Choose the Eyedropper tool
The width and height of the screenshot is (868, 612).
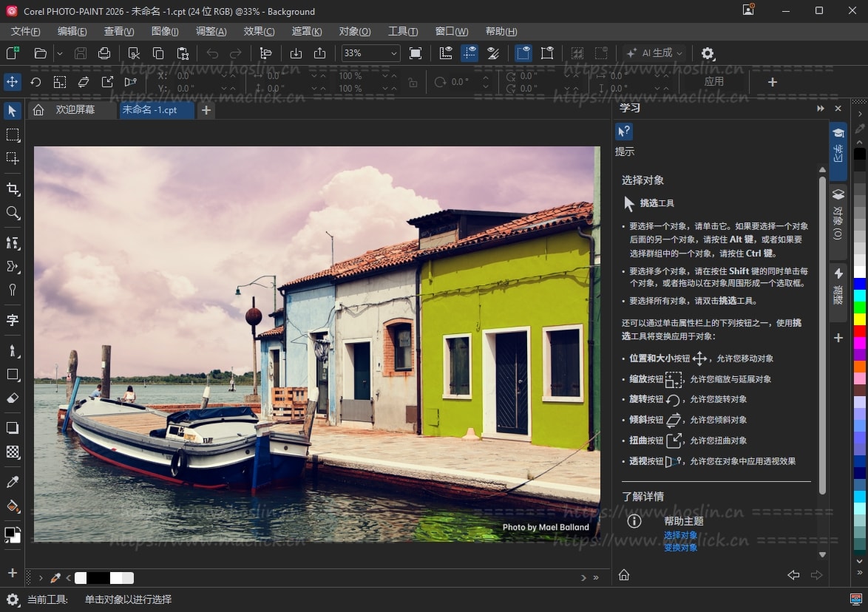[13, 483]
